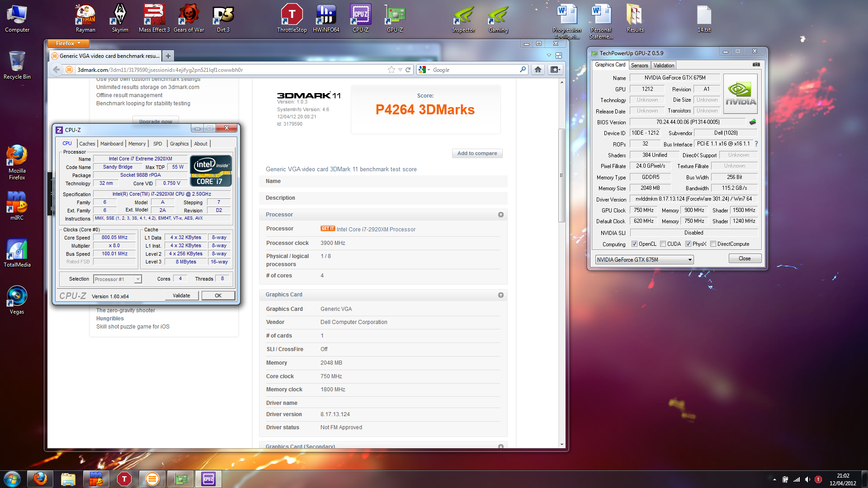Click Firefox bookmarks toolbar button

pos(555,70)
